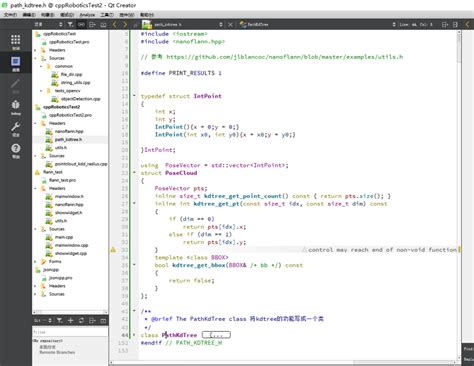The height and width of the screenshot is (366, 474).
Task: Open the first menu in the menu bar
Action: (10, 15)
